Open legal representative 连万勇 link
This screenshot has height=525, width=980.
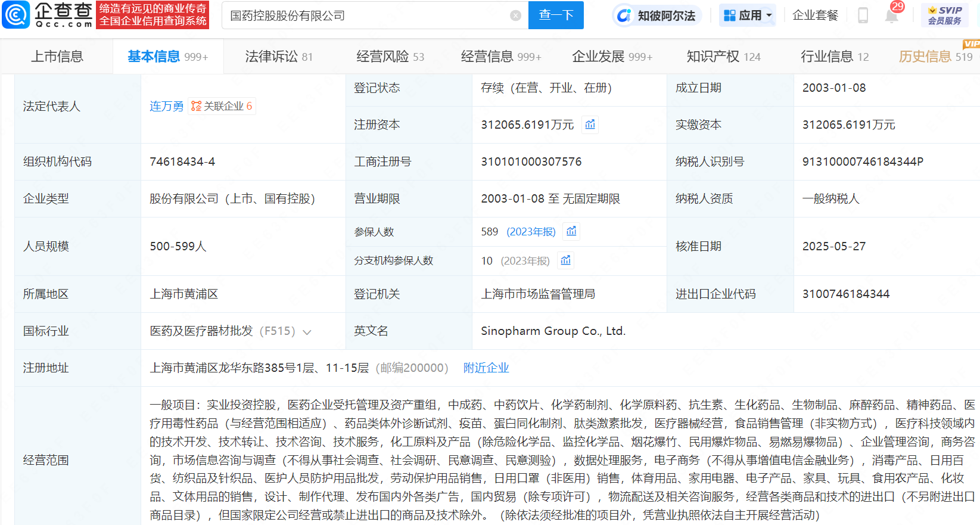[x=166, y=106]
